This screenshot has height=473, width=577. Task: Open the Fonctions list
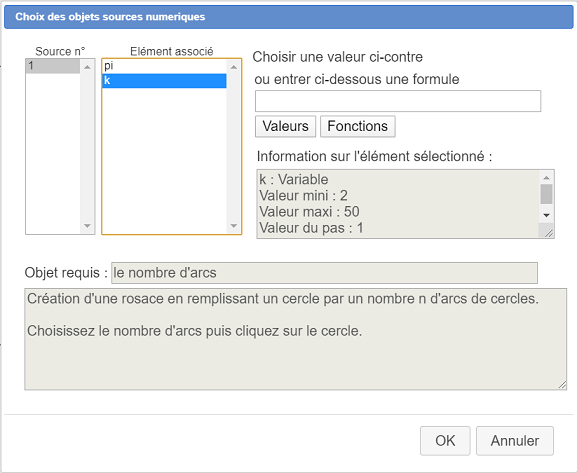[357, 126]
